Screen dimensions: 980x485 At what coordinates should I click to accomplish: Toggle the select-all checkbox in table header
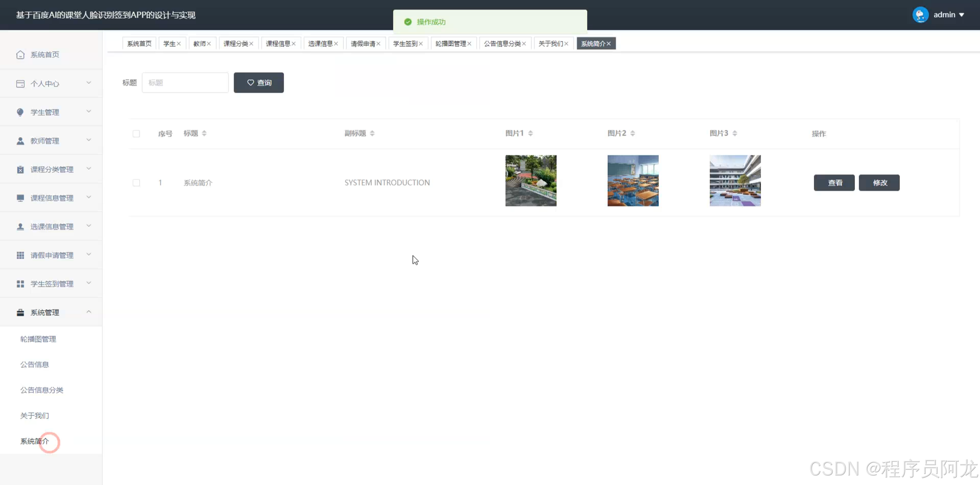coord(136,134)
